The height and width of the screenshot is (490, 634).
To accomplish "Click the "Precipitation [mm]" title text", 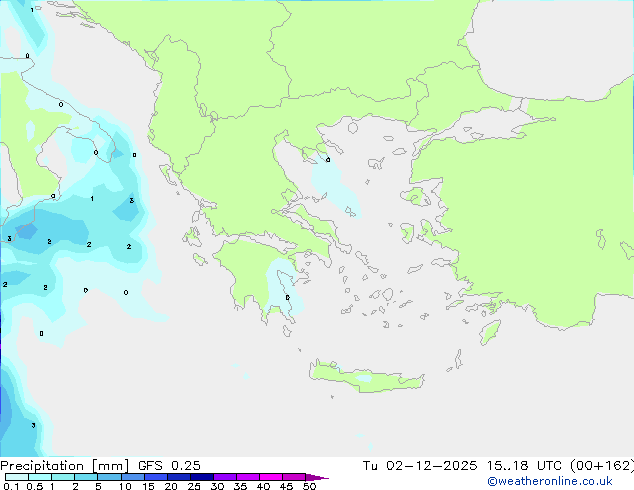I will 65,466.
